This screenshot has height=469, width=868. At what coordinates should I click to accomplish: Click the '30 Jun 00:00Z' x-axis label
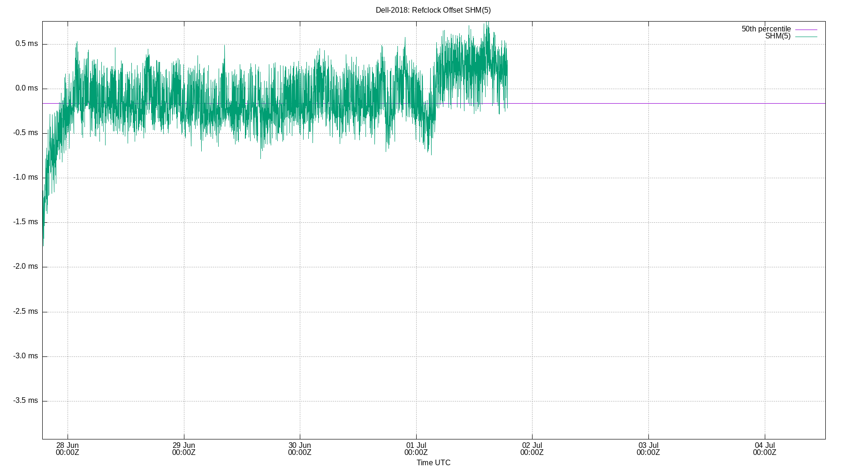pos(300,449)
